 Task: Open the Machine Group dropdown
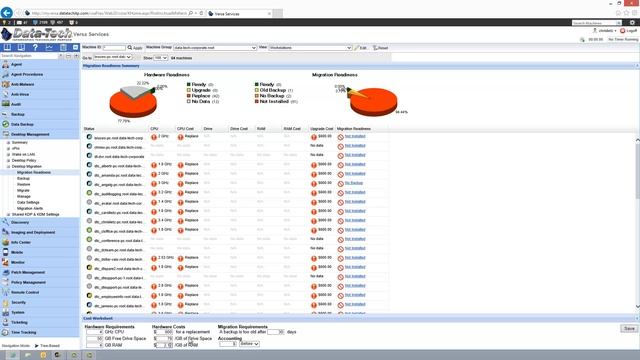(215, 48)
